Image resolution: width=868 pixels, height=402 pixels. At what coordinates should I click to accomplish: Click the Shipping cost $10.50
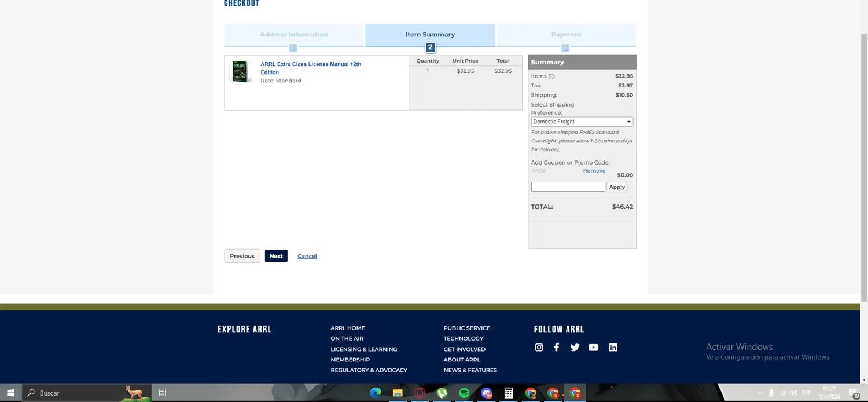(624, 95)
